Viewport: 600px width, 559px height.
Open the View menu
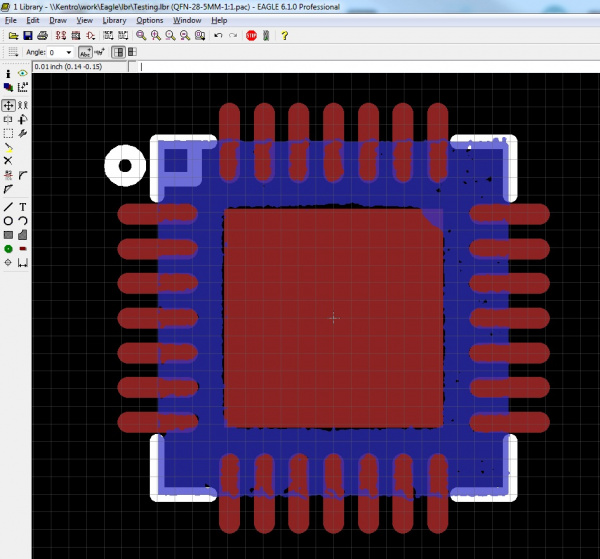[x=85, y=20]
